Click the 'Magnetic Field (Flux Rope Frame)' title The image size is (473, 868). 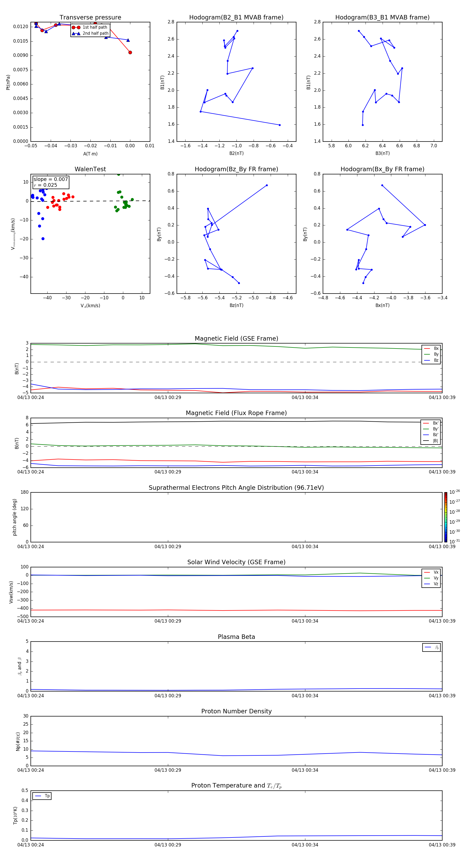tap(236, 413)
